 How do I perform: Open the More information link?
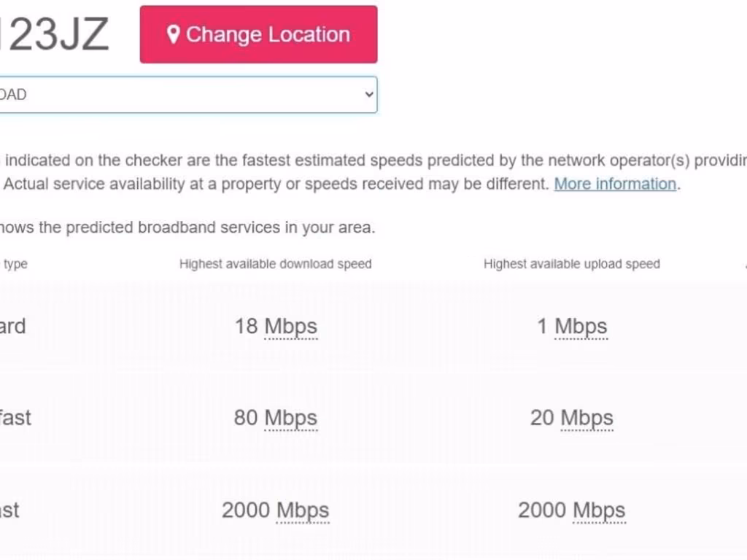615,184
